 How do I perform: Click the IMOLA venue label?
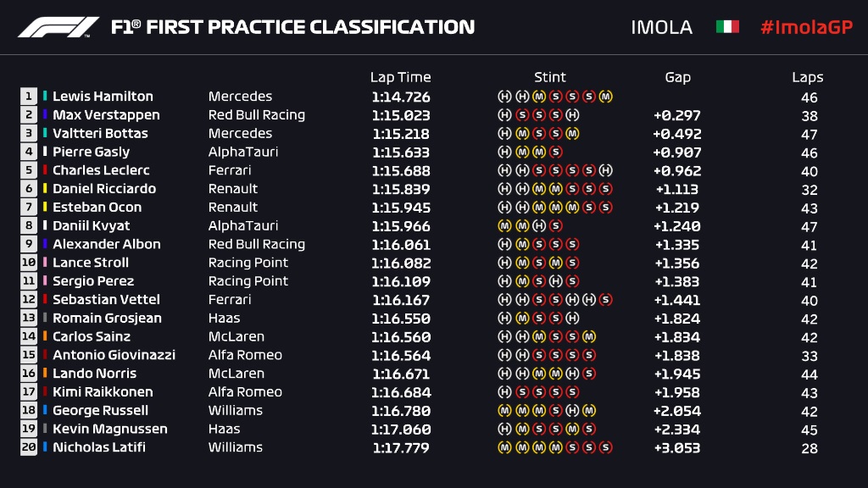[661, 27]
